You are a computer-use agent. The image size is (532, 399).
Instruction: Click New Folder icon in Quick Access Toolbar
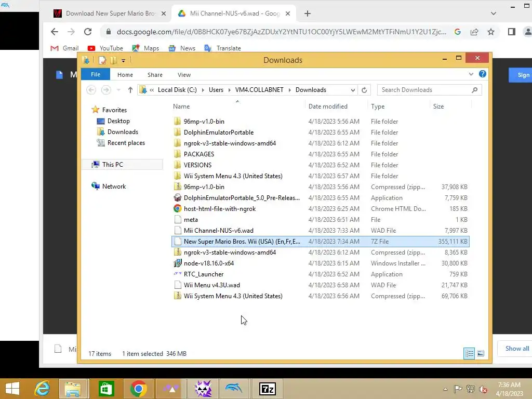(x=113, y=60)
